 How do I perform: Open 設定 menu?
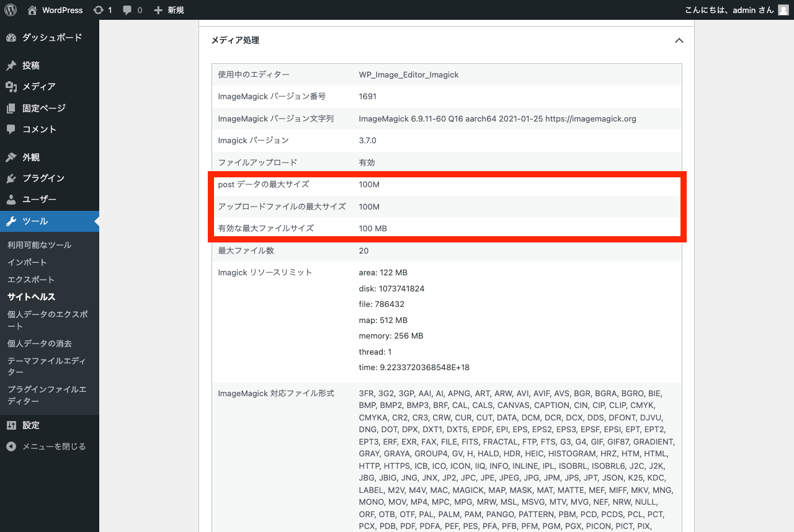tap(50, 425)
